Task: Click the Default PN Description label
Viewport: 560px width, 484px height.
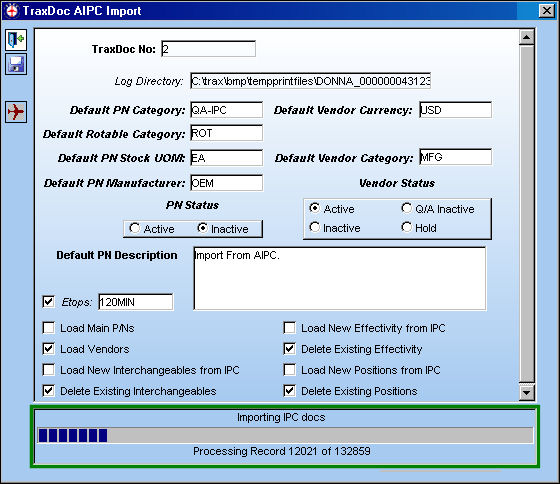Action: 117,255
